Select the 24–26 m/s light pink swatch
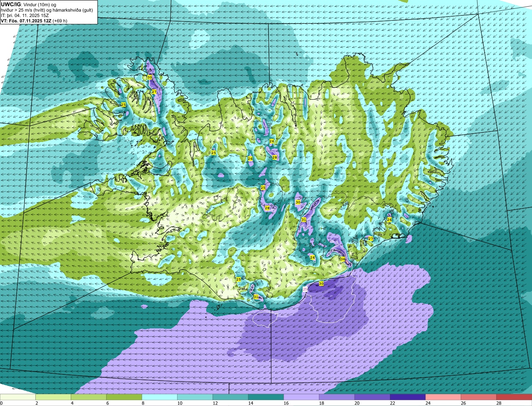This screenshot has width=532, height=406. click(x=443, y=397)
